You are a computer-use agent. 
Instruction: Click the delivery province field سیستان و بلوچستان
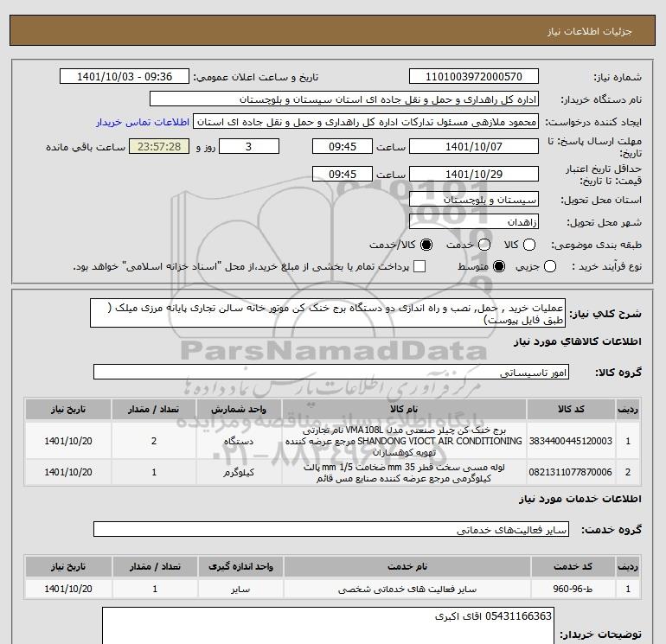tap(474, 200)
